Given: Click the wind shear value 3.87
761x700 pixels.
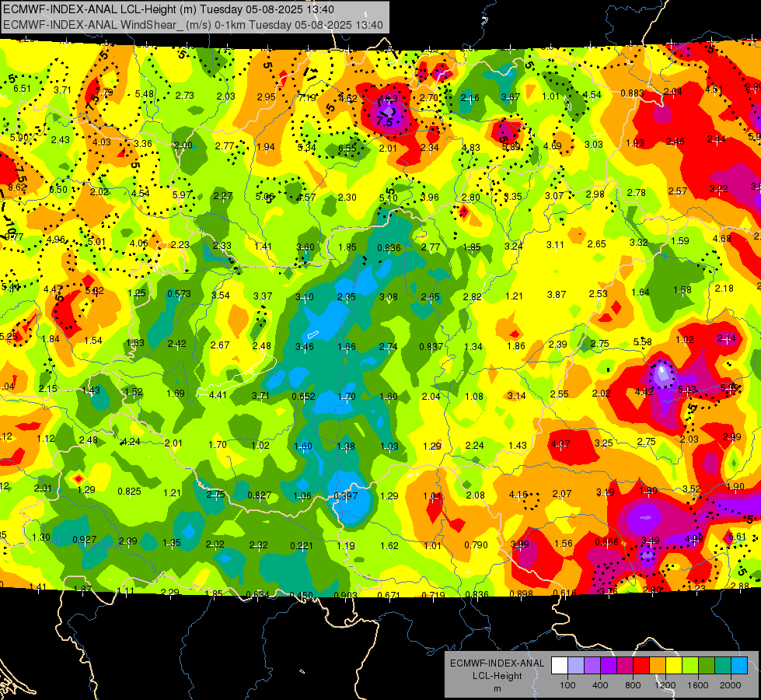Looking at the screenshot, I should tap(557, 295).
